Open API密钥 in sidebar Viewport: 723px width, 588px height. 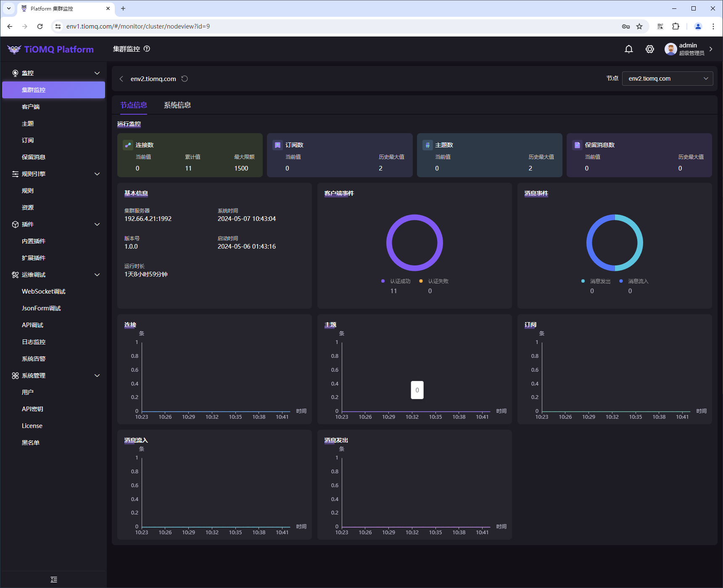click(54, 409)
